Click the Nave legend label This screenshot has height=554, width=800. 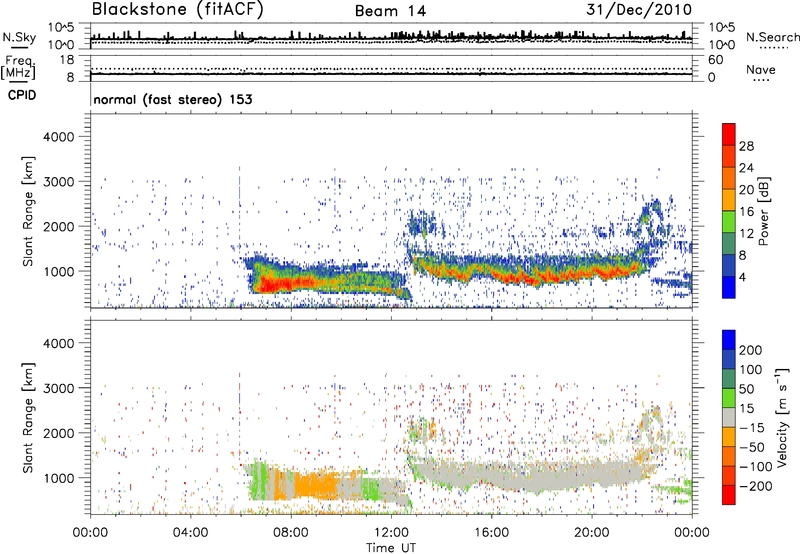pyautogui.click(x=761, y=70)
